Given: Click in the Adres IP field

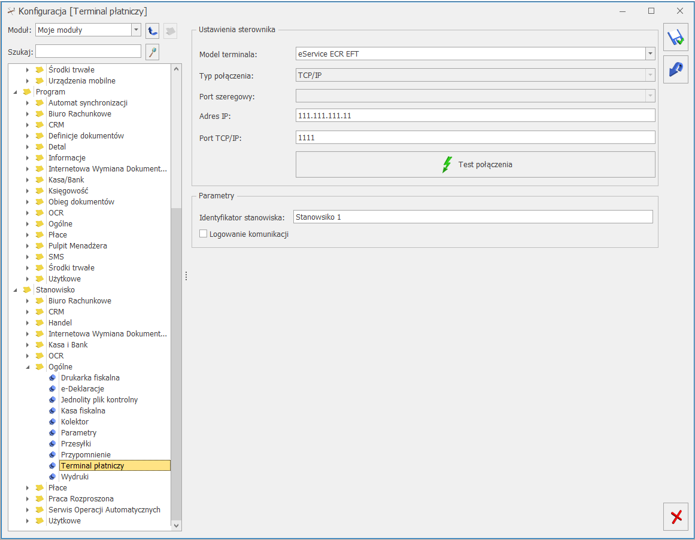Looking at the screenshot, I should pyautogui.click(x=475, y=116).
